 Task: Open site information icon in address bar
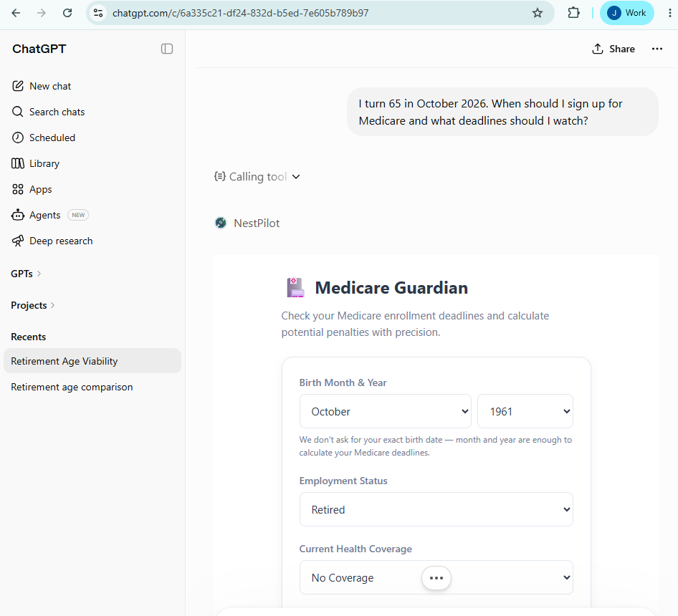coord(99,13)
